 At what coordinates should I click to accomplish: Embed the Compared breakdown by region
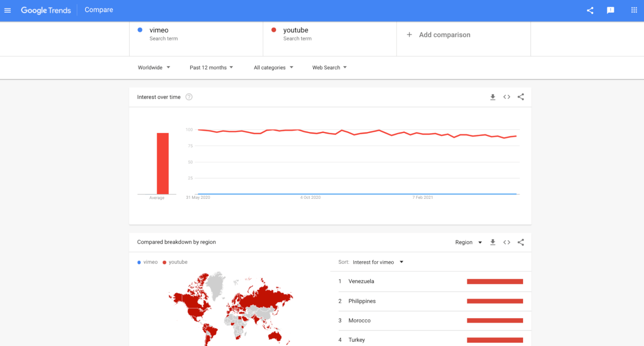pos(507,242)
